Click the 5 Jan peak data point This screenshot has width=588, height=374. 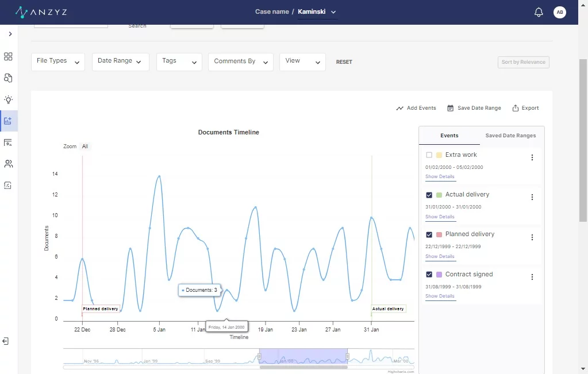[x=159, y=176]
